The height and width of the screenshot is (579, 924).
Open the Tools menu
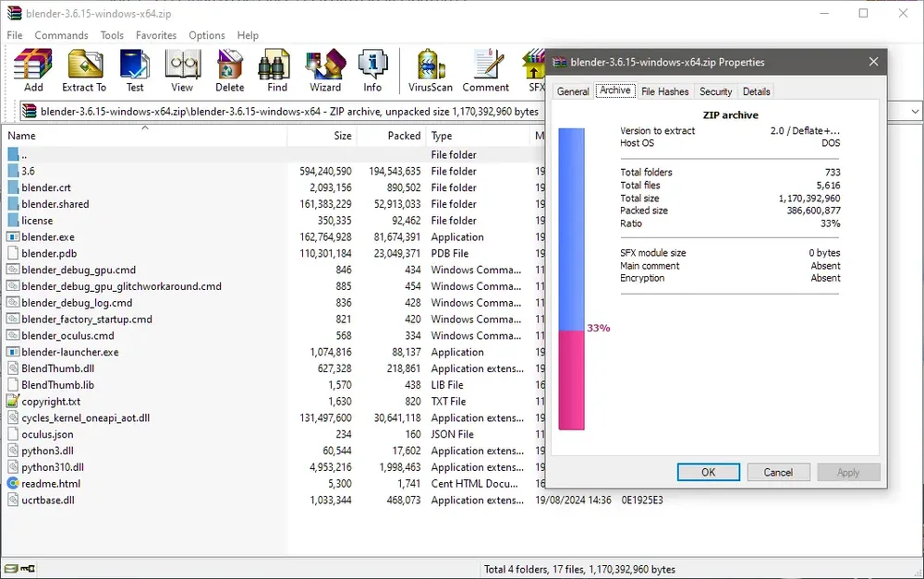click(112, 35)
